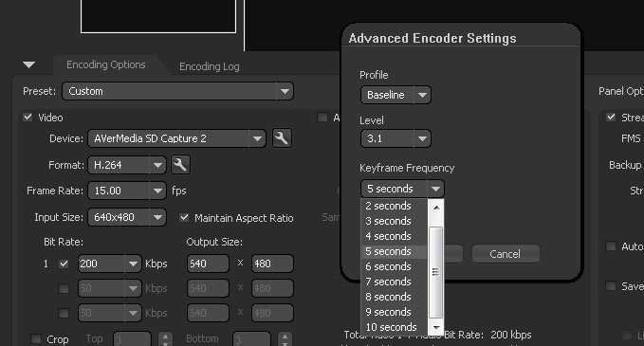Select 3 seconds keyframe frequency
Image resolution: width=644 pixels, height=346 pixels.
(395, 221)
